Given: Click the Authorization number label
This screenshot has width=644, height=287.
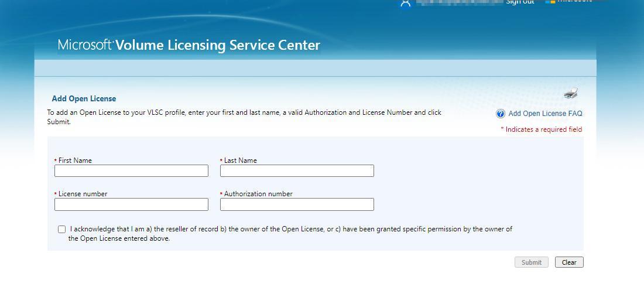Looking at the screenshot, I should (258, 194).
